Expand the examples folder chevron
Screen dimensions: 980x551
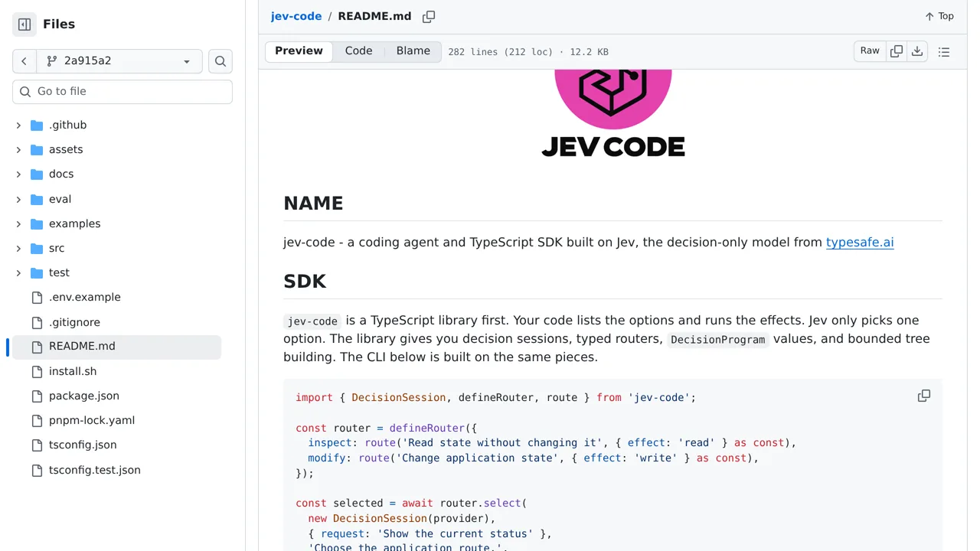click(x=18, y=223)
